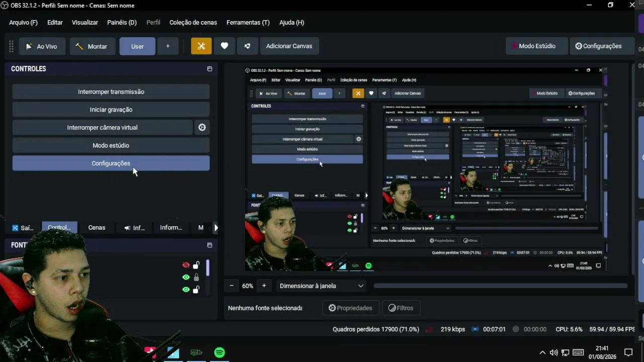Zoom in the preview with plus button

coord(264,286)
